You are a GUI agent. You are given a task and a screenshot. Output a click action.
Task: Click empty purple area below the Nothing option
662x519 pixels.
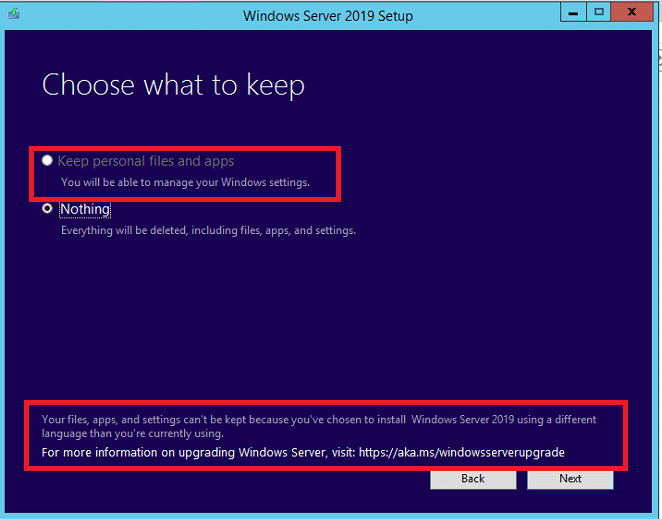[x=330, y=320]
